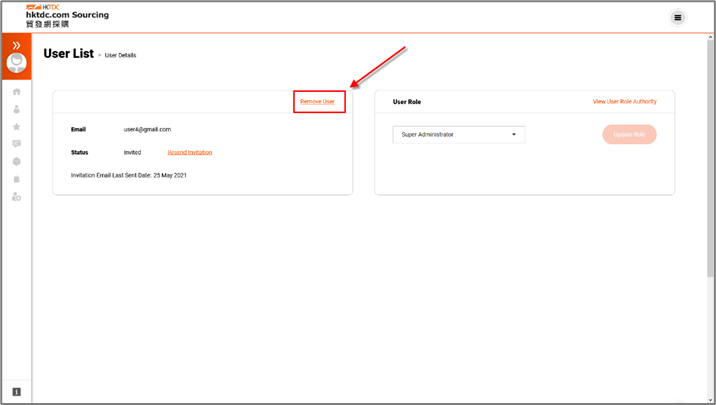Image resolution: width=716 pixels, height=405 pixels.
Task: Click the info icon at sidebar bottom
Action: [x=16, y=391]
